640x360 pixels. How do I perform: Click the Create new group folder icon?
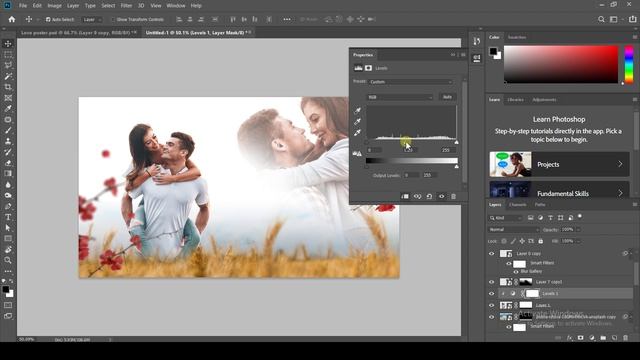[x=603, y=338]
